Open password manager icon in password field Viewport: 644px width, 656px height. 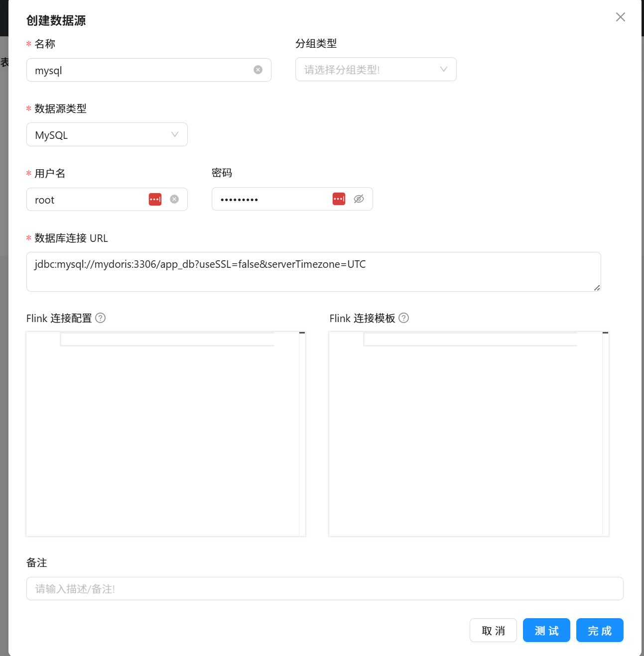(339, 199)
